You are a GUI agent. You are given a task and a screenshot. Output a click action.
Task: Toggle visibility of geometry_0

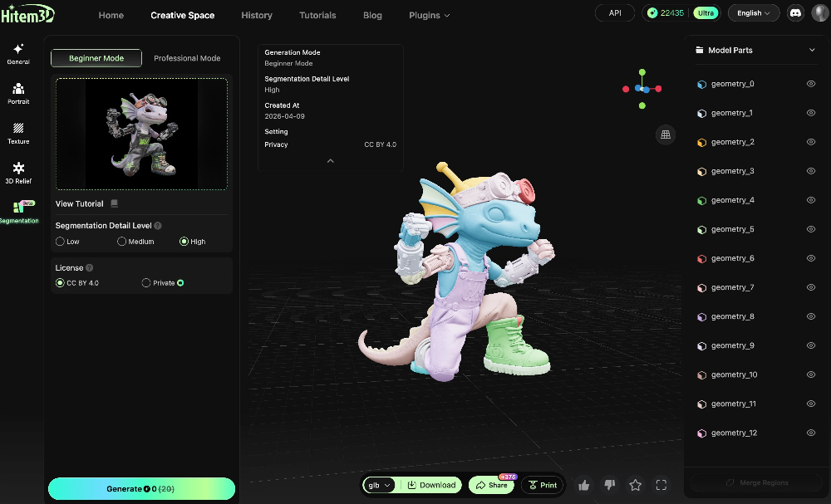point(810,84)
